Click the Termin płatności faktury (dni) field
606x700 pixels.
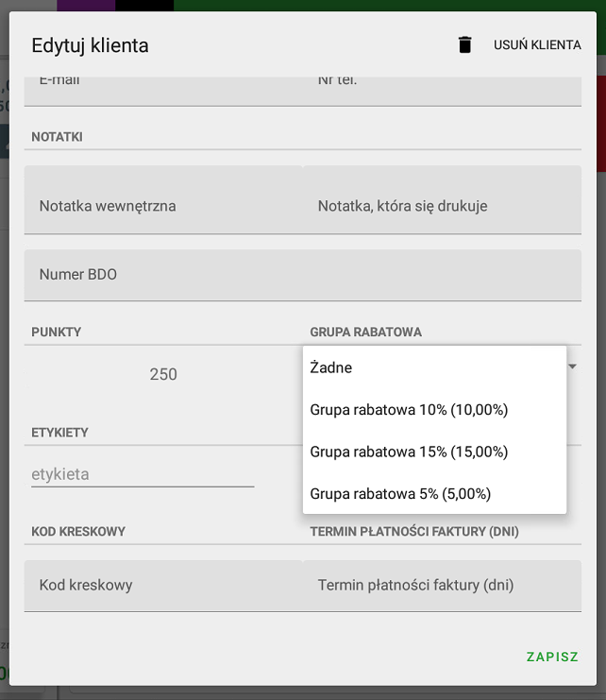[x=442, y=585]
